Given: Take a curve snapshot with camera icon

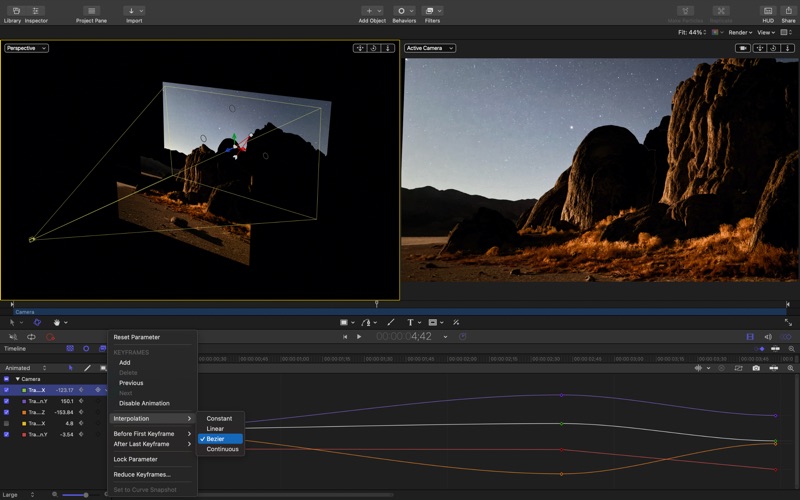Looking at the screenshot, I should [756, 368].
